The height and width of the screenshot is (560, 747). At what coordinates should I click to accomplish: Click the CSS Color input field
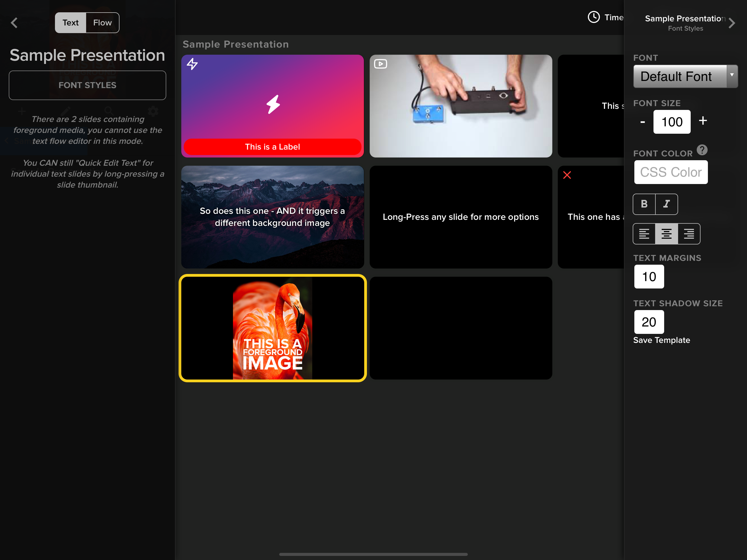(x=671, y=172)
